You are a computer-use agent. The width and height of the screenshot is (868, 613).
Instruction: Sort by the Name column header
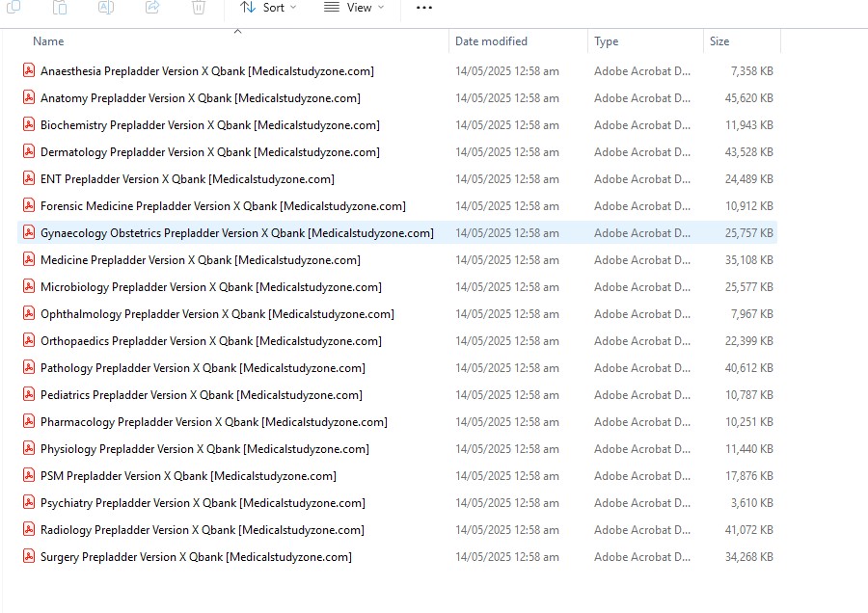click(x=48, y=40)
